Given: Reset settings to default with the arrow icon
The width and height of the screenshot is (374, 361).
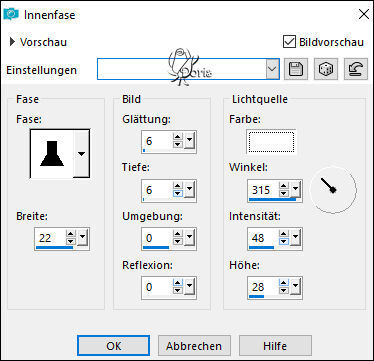Looking at the screenshot, I should click(356, 69).
